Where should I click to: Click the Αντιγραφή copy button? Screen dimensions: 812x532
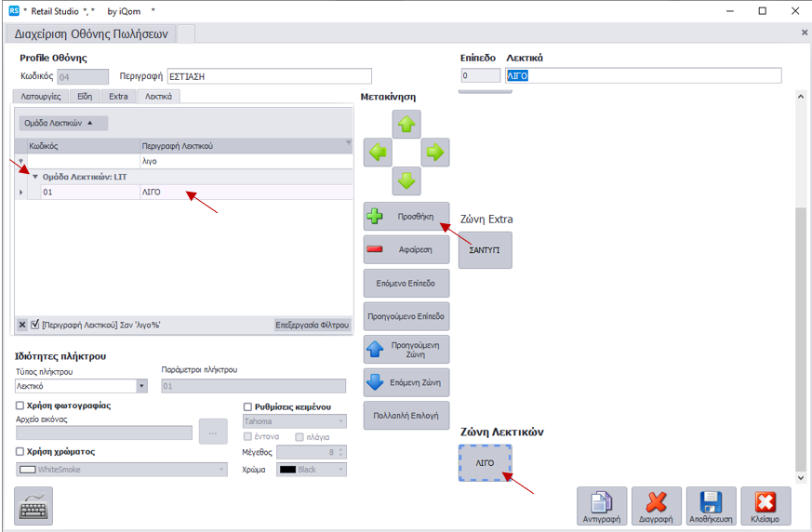(602, 506)
